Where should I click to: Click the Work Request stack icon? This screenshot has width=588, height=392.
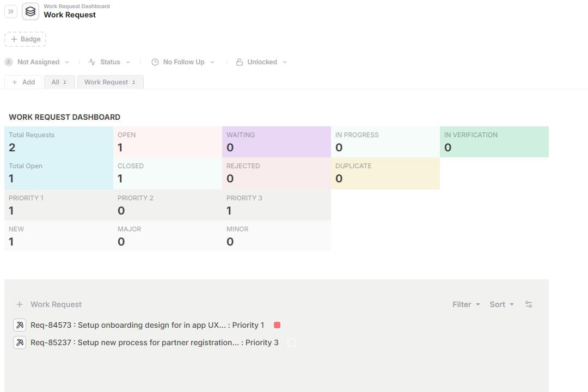click(x=30, y=11)
